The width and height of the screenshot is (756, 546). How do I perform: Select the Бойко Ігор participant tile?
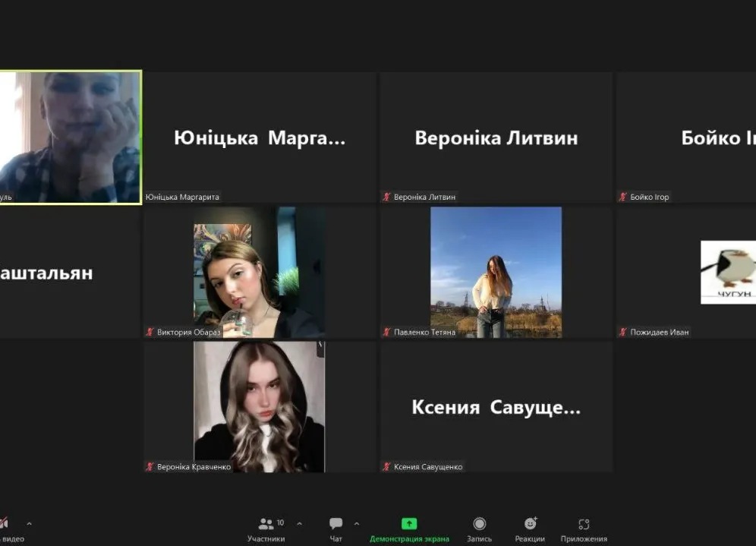pos(685,138)
